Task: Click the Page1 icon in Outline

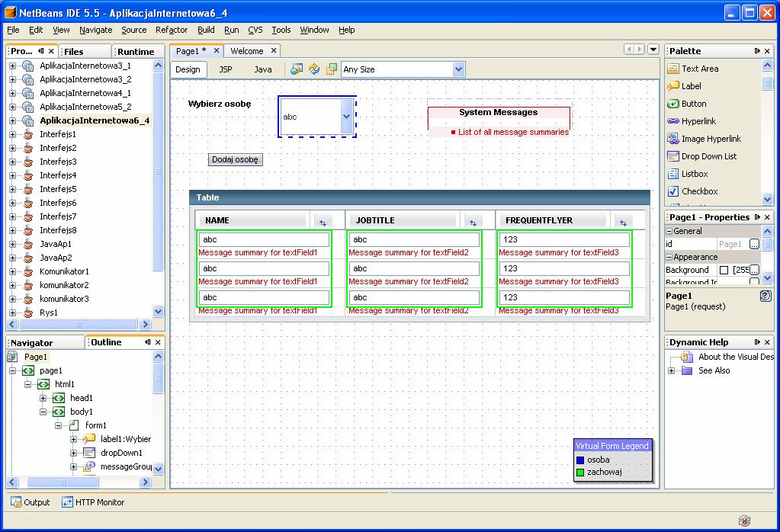Action: point(12,357)
